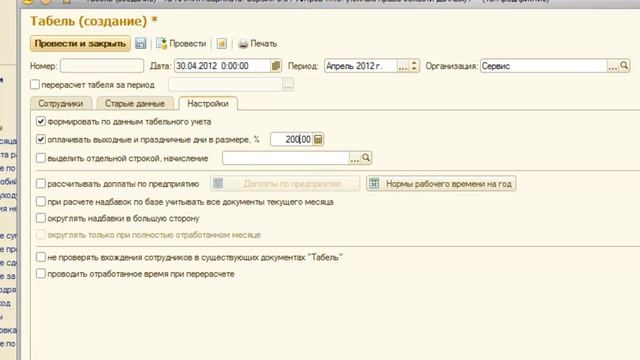Open the calendar picker for Дата field
The height and width of the screenshot is (360, 640).
tap(276, 66)
